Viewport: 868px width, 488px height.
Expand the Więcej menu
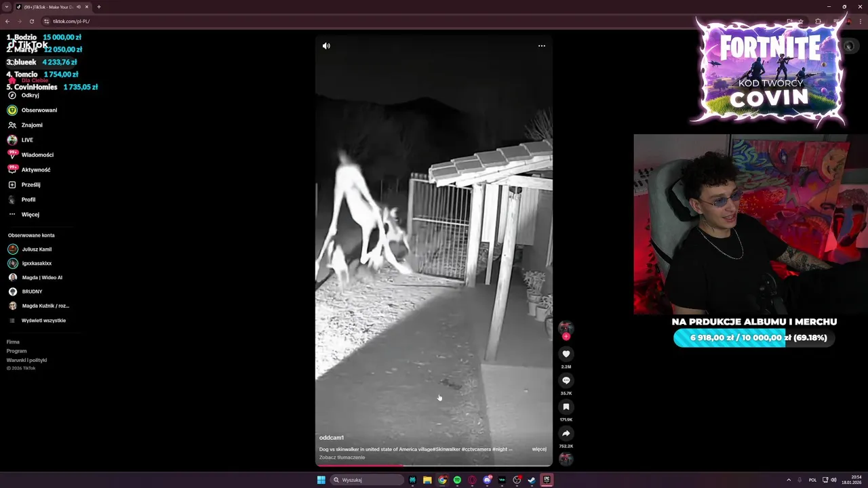click(x=24, y=215)
